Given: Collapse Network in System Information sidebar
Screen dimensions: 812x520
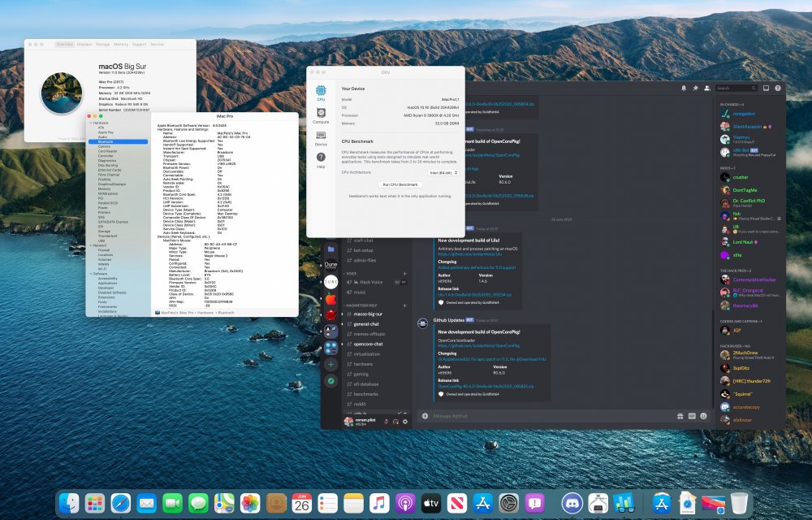Looking at the screenshot, I should (91, 245).
